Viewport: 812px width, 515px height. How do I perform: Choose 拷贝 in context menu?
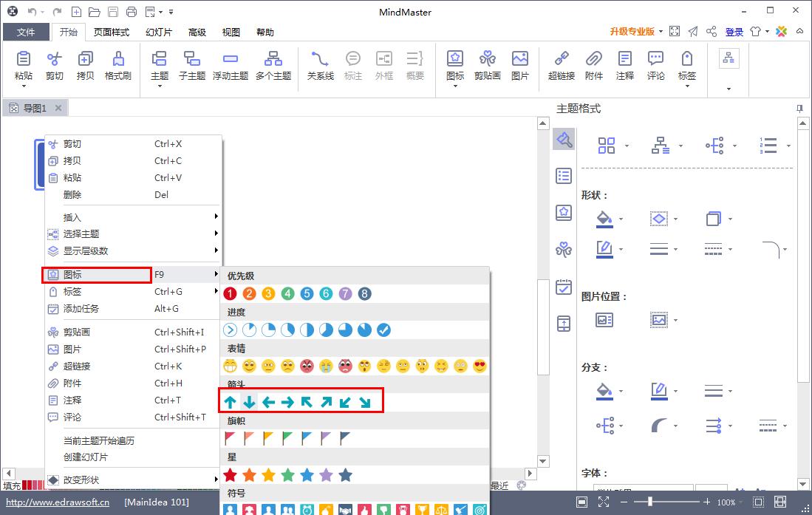(133, 161)
